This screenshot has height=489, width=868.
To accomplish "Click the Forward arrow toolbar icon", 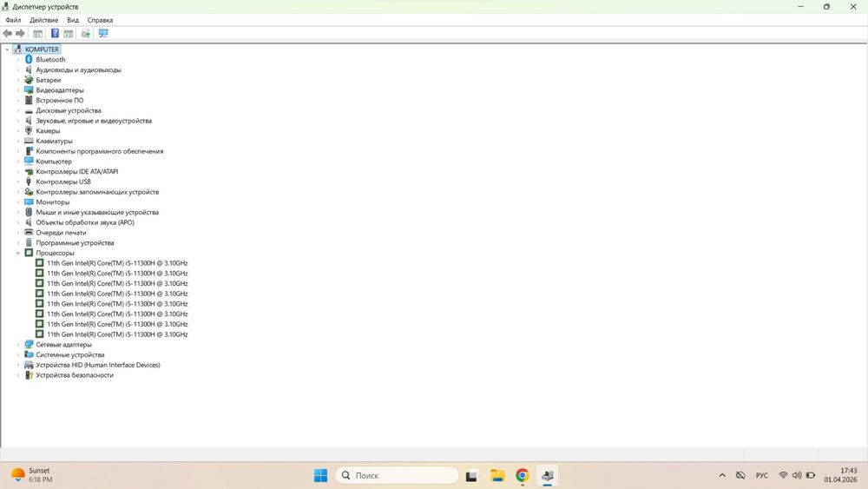I will point(21,34).
